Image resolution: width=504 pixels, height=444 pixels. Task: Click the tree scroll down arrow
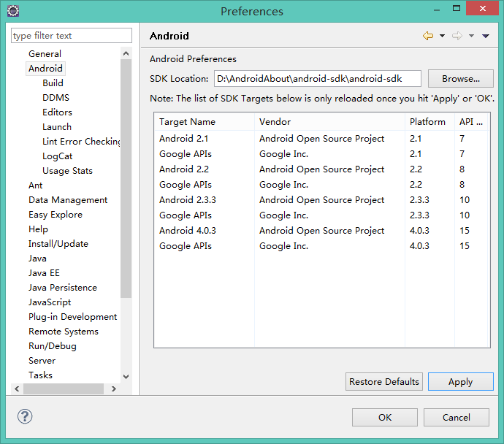(x=126, y=377)
